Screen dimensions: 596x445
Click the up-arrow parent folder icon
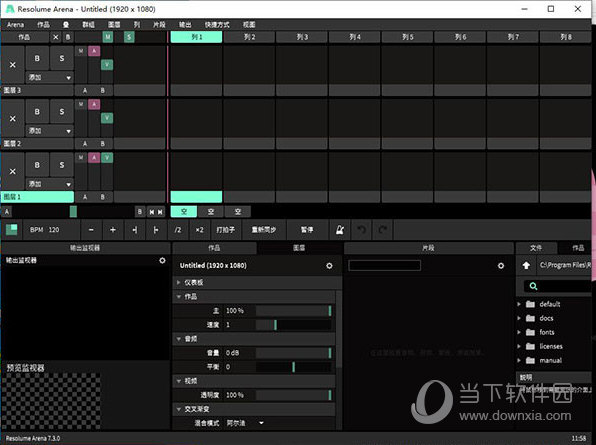click(526, 265)
